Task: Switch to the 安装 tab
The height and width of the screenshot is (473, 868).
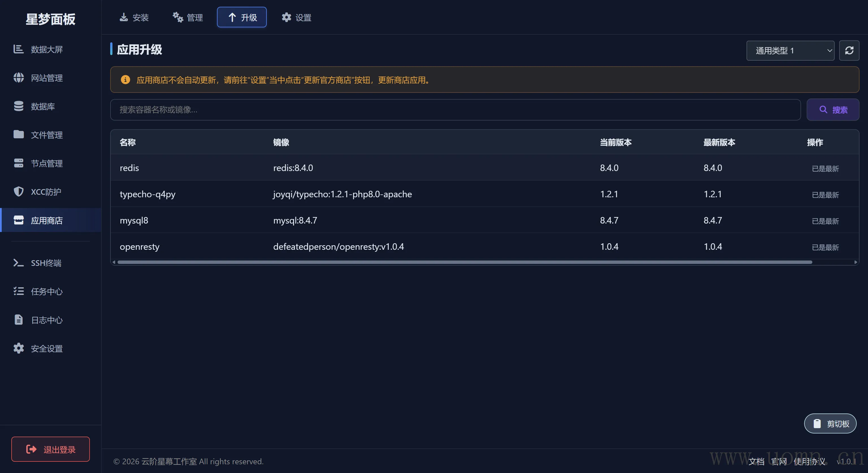Action: pyautogui.click(x=134, y=17)
